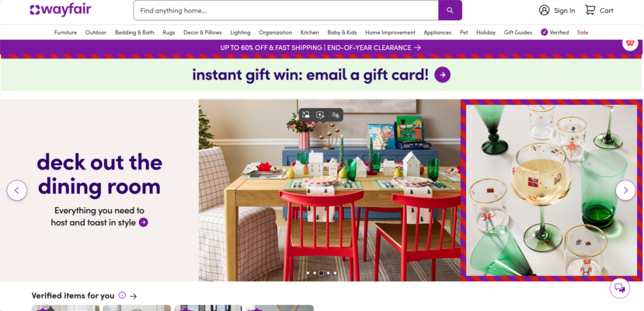Select the last carousel dot indicator
The image size is (644, 311).
[335, 273]
